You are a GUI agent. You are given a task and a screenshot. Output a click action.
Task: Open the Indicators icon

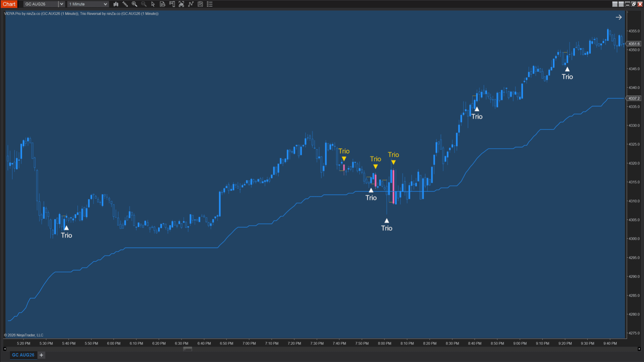pos(191,4)
